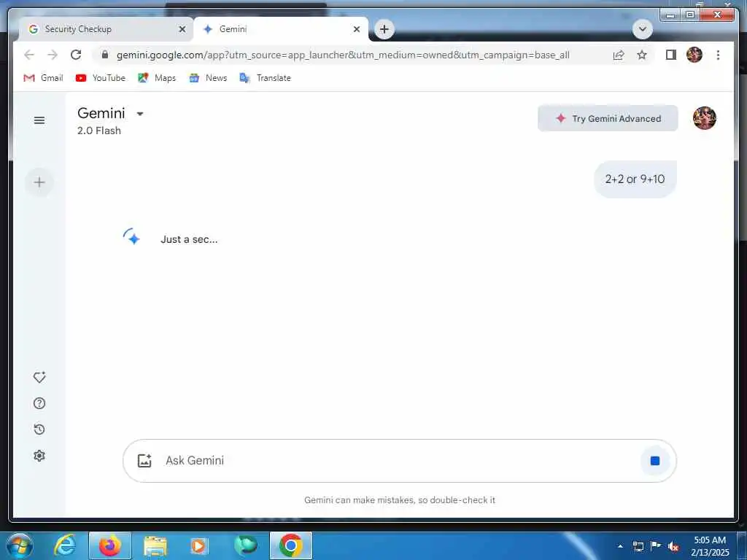Close the Gemini tab

pyautogui.click(x=356, y=29)
